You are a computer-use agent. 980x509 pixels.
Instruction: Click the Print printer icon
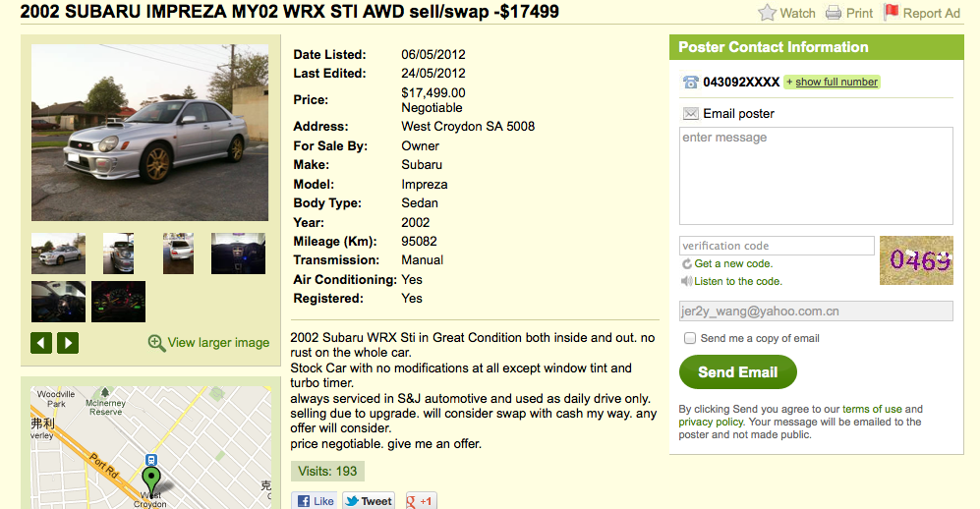[834, 13]
